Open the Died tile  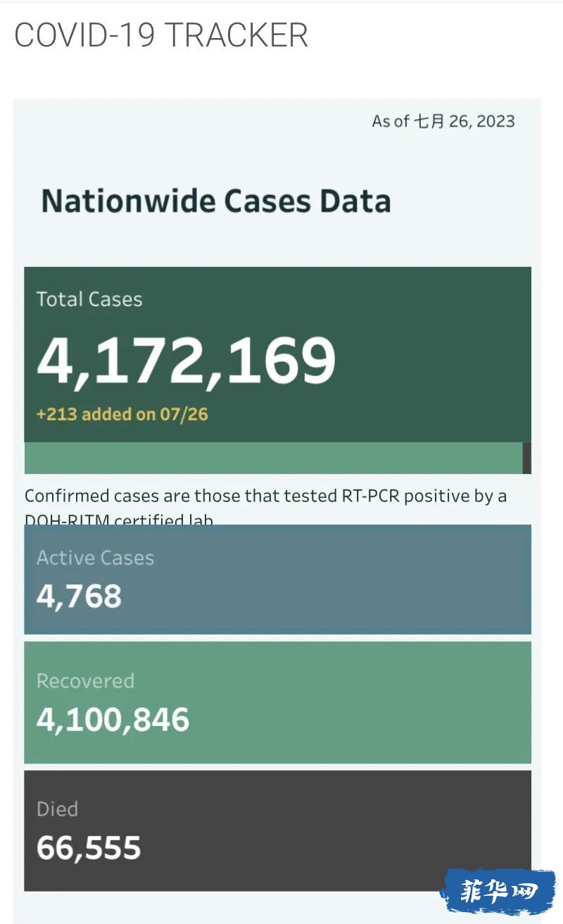[x=277, y=830]
